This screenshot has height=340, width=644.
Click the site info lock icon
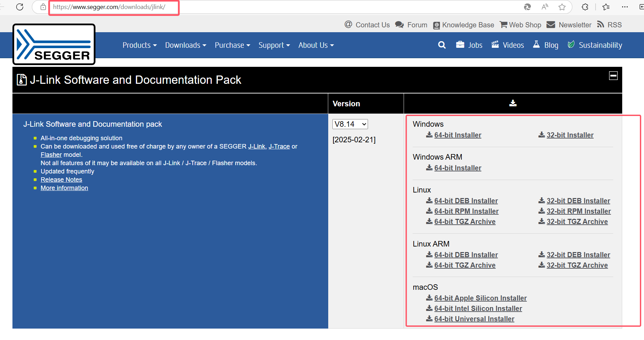click(x=43, y=7)
